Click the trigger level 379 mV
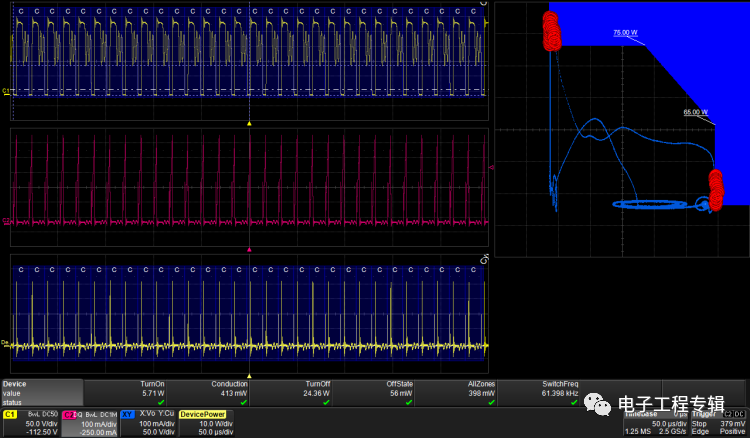This screenshot has height=438, width=750. pos(732,424)
